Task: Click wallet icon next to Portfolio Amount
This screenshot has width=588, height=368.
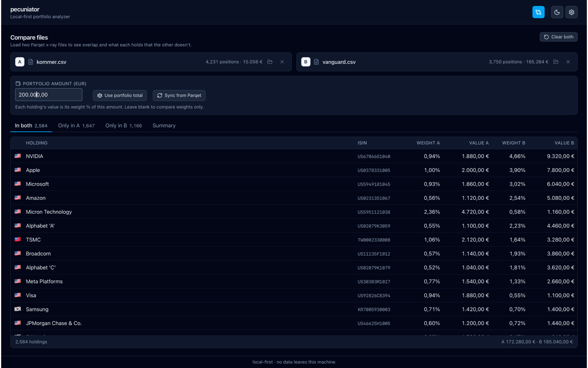Action: click(18, 83)
